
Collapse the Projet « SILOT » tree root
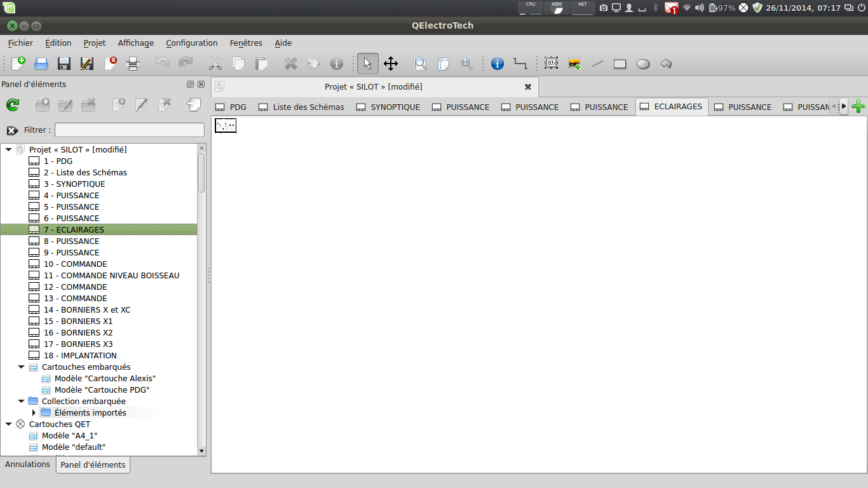click(x=8, y=150)
